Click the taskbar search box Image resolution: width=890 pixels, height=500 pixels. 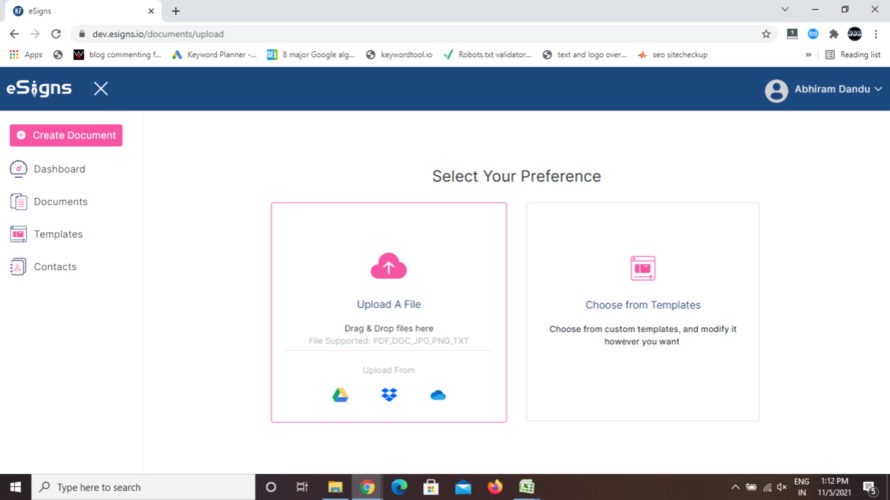pyautogui.click(x=143, y=487)
